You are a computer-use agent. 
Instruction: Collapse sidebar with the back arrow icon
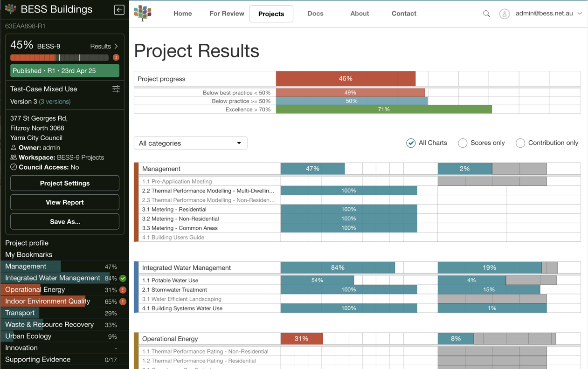(x=119, y=9)
